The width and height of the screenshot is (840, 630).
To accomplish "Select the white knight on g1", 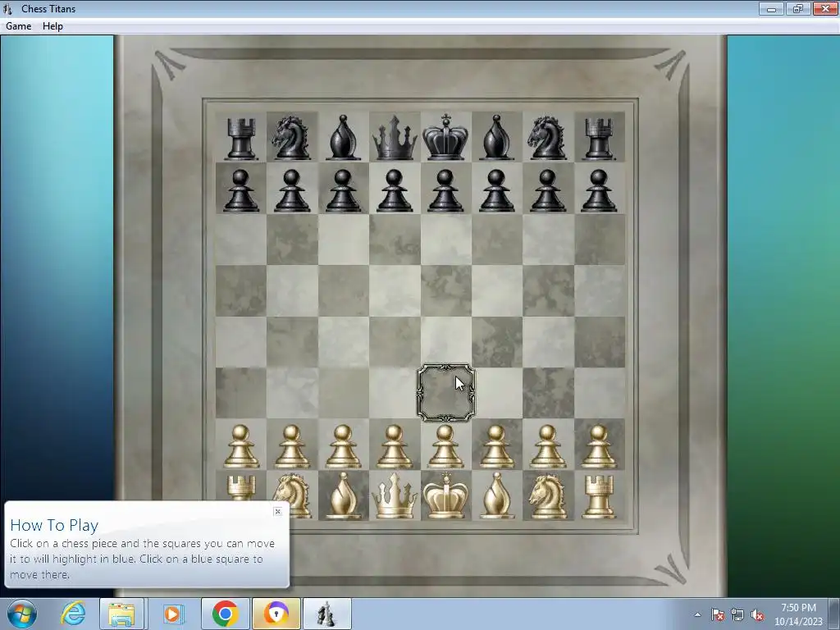I will [x=547, y=497].
